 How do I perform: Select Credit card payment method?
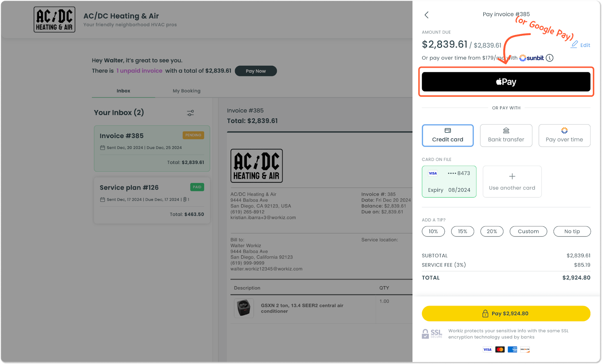[448, 135]
